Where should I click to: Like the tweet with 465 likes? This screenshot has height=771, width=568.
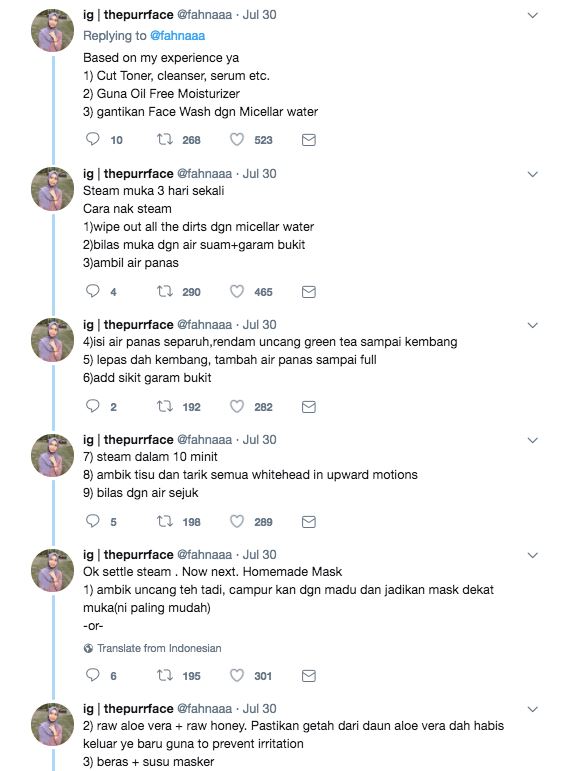[x=237, y=292]
